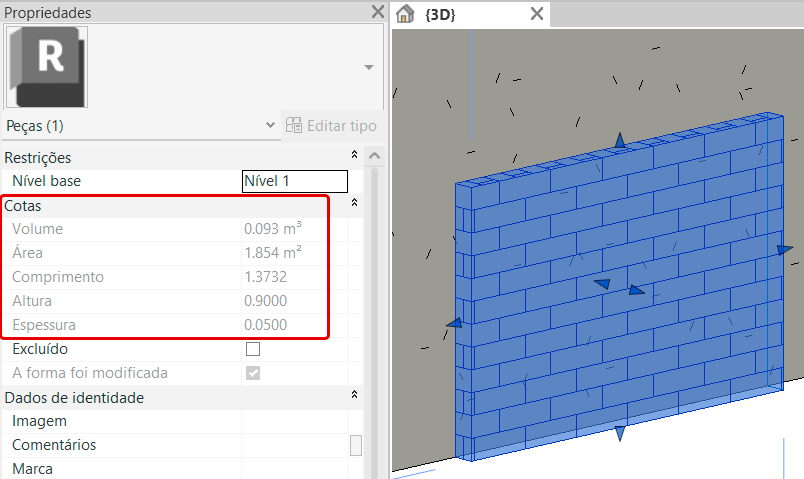This screenshot has height=479, width=804.
Task: Click the Editar tipo button
Action: click(331, 126)
